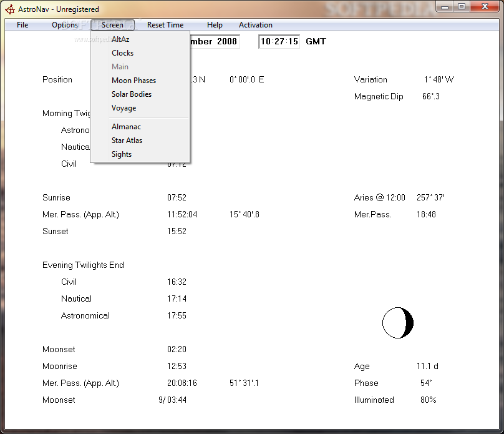This screenshot has width=504, height=434.
Task: Click the Illuminated value 80%
Action: [428, 400]
